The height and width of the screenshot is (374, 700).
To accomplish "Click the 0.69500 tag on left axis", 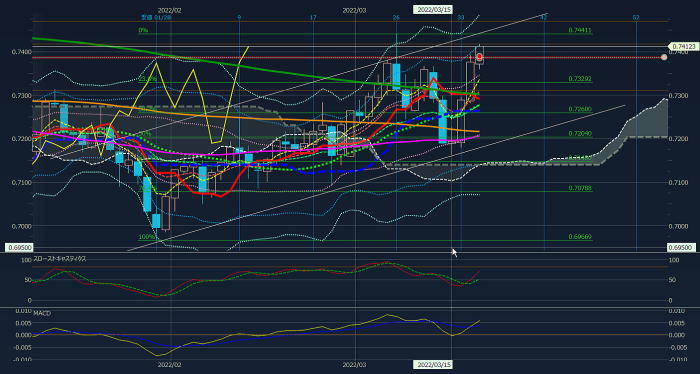I will pos(19,248).
